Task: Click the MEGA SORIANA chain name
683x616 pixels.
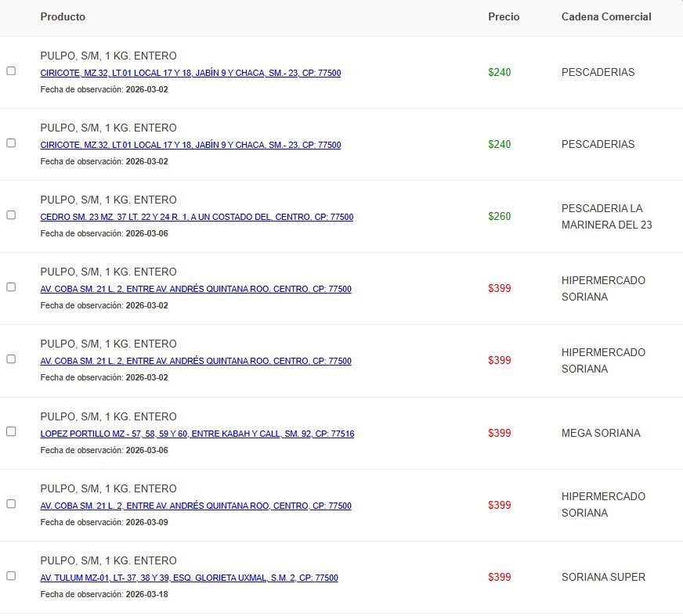Action: 601,433
